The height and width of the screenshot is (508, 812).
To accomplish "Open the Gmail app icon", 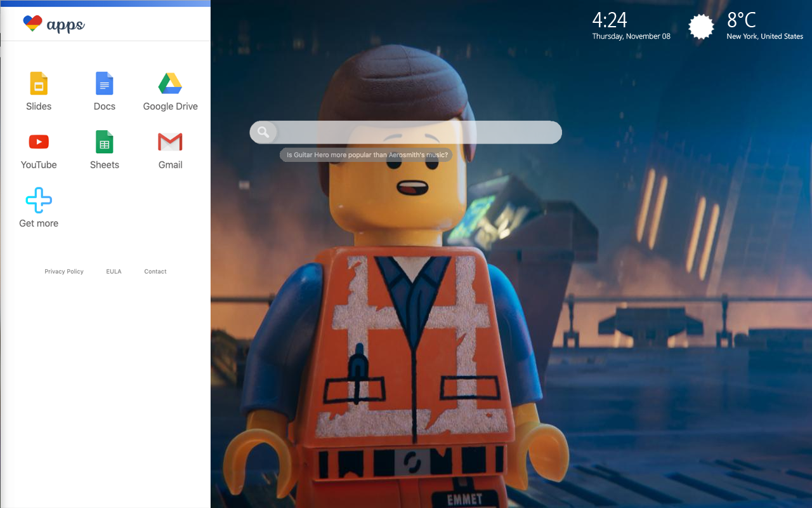I will point(170,142).
